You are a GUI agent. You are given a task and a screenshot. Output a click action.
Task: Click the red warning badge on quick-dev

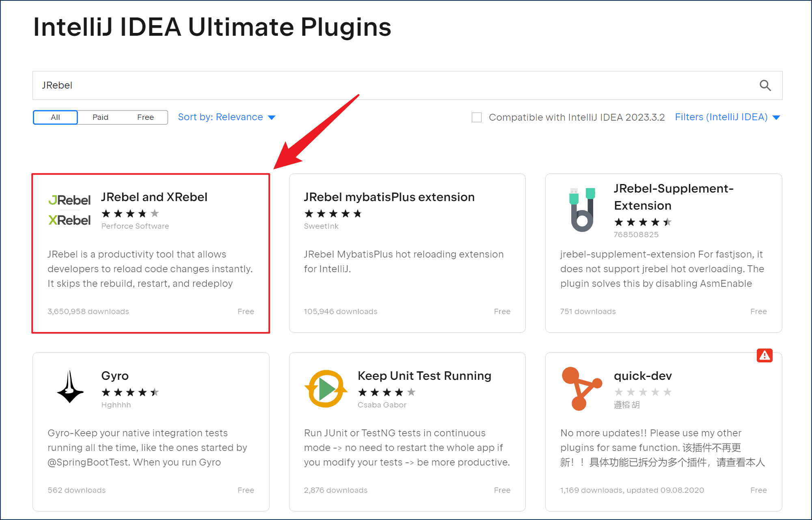click(764, 355)
